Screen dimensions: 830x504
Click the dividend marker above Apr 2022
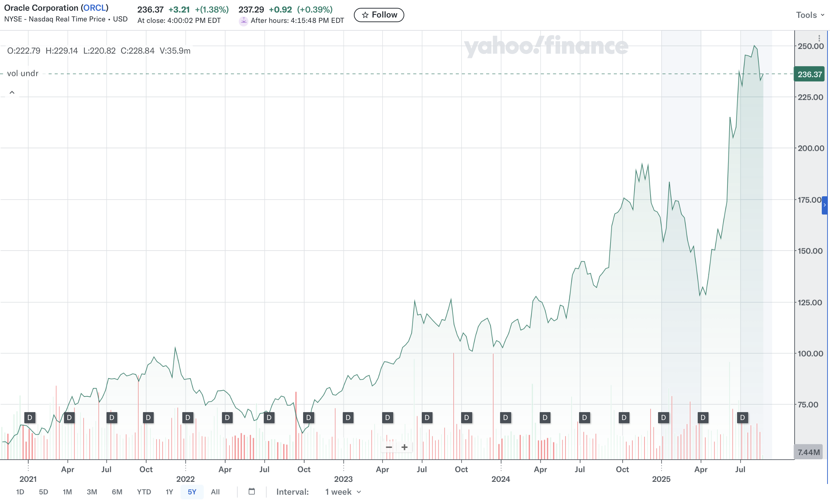pyautogui.click(x=227, y=417)
